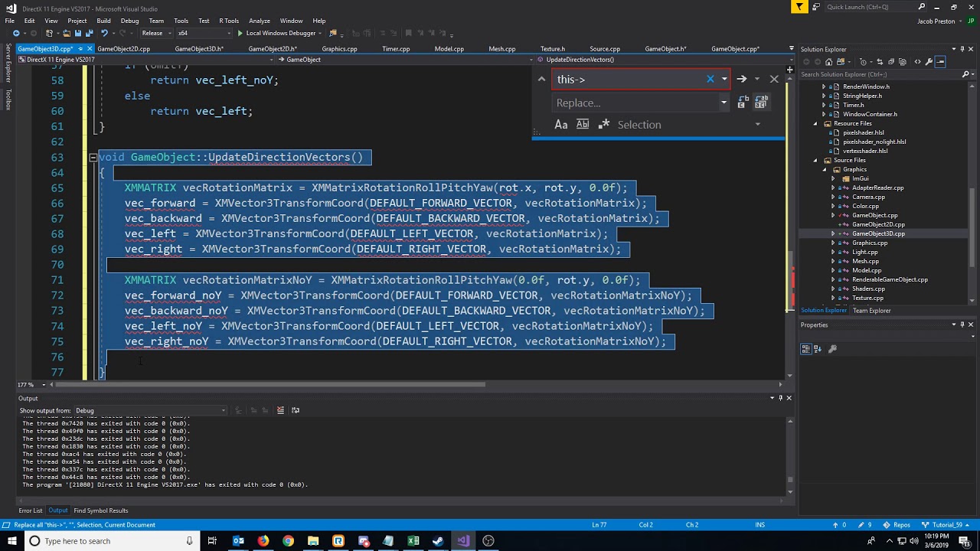Toggle pin on GameObject3D.cpp tab
Image resolution: width=980 pixels, height=551 pixels.
(80, 49)
